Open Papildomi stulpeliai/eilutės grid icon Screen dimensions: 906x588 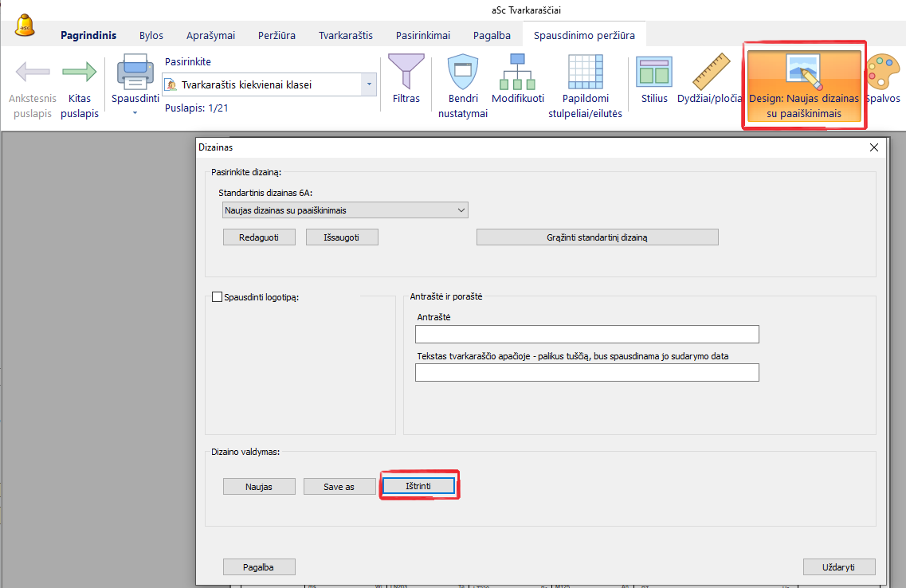point(585,73)
